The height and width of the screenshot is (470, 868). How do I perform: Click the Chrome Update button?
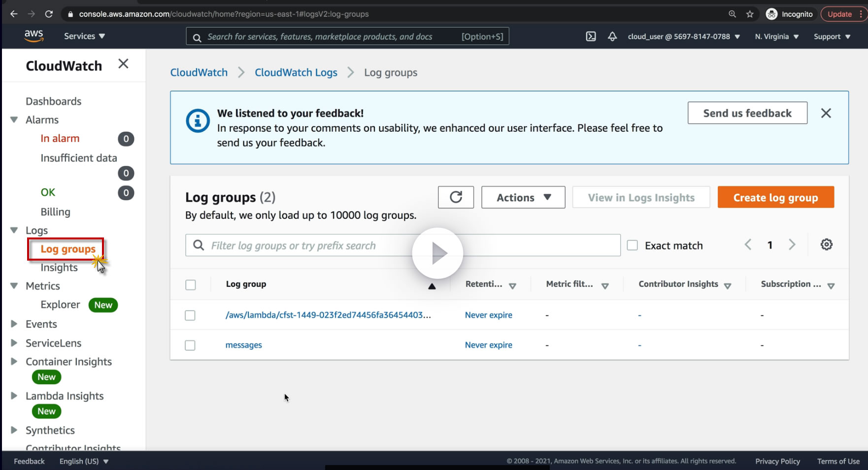[x=842, y=14]
